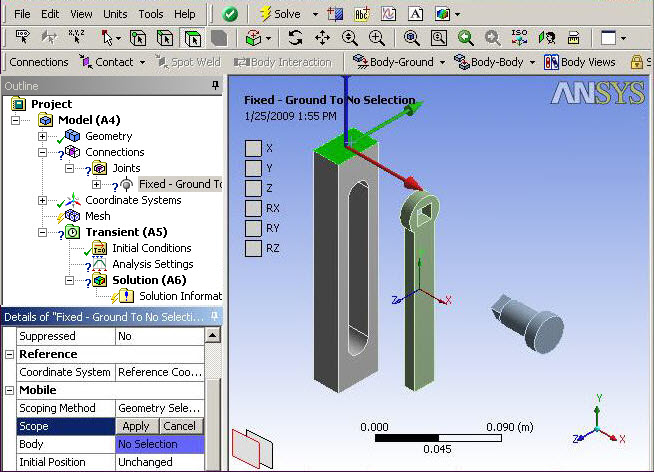Click the green Previous View magnifier

465,38
